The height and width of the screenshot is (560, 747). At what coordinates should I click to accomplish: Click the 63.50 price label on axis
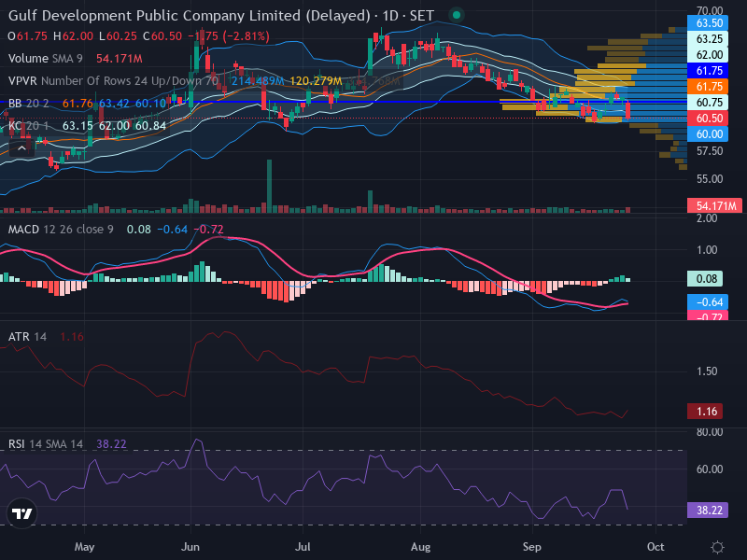(708, 22)
